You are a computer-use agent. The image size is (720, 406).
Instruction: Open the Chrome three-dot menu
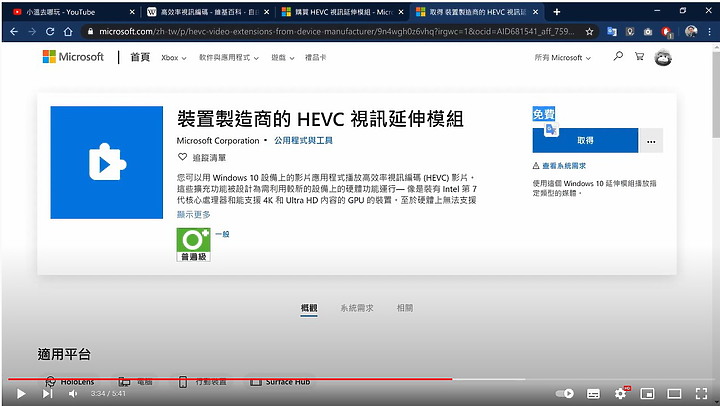(709, 32)
